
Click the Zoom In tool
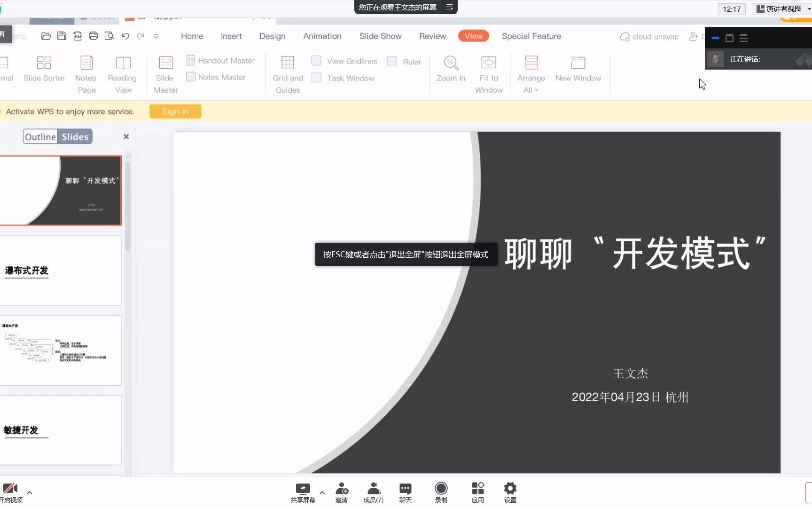(451, 69)
